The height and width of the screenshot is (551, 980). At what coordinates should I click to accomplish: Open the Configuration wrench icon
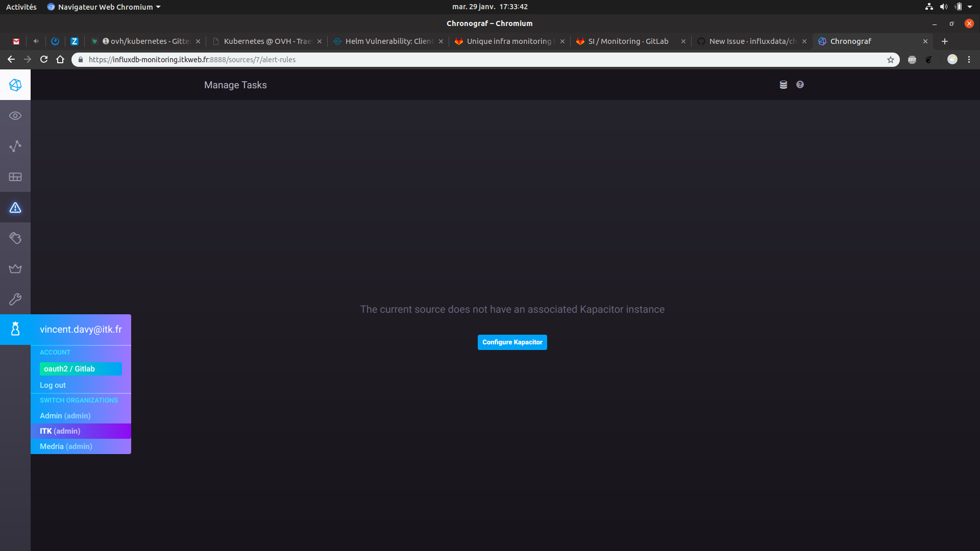tap(15, 299)
